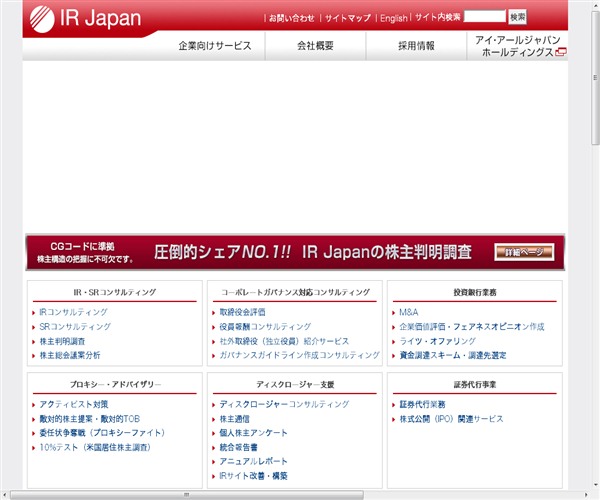
Task: Open the 役員報酬コンサルティング link
Action: [x=265, y=327]
